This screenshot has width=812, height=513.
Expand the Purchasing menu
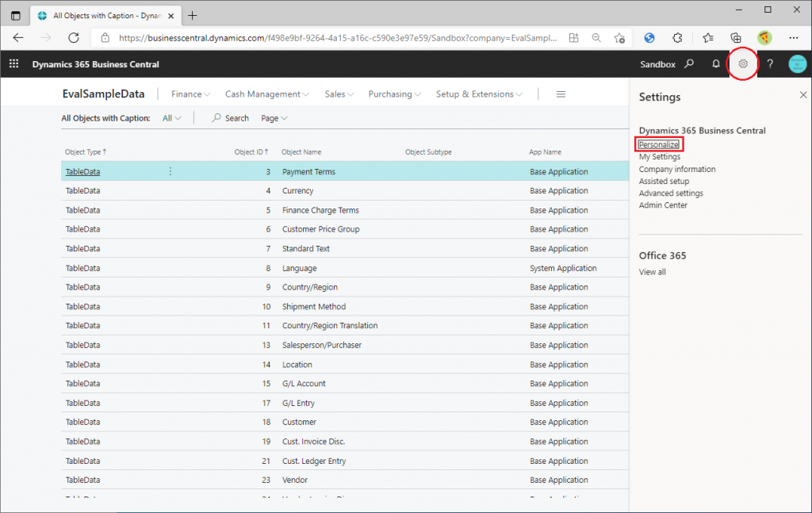395,94
